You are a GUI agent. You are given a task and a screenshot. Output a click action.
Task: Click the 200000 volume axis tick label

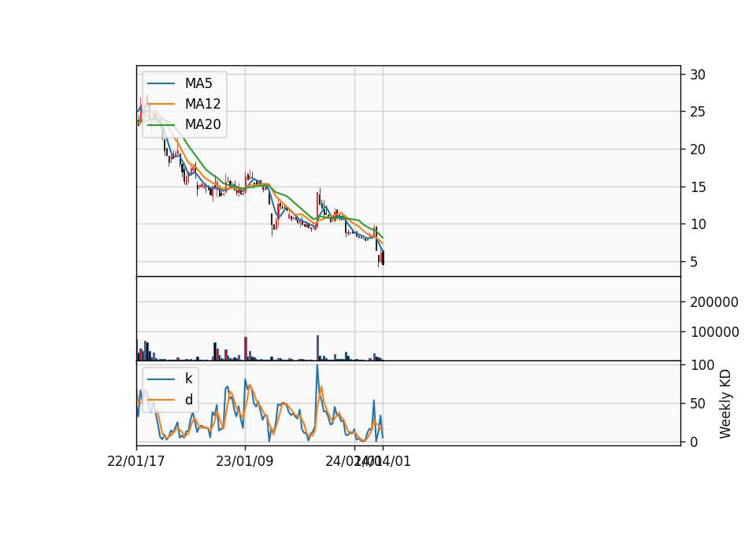pos(714,302)
